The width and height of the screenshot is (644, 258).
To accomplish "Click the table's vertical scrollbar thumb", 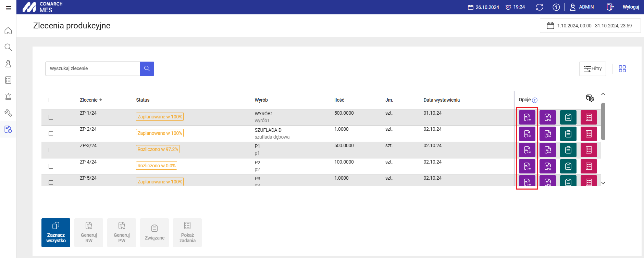I will pyautogui.click(x=603, y=121).
